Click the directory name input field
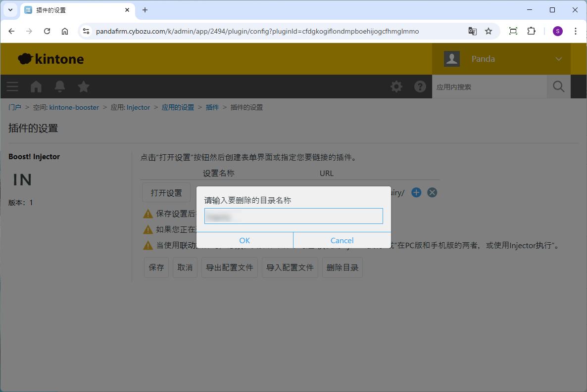 click(x=293, y=216)
